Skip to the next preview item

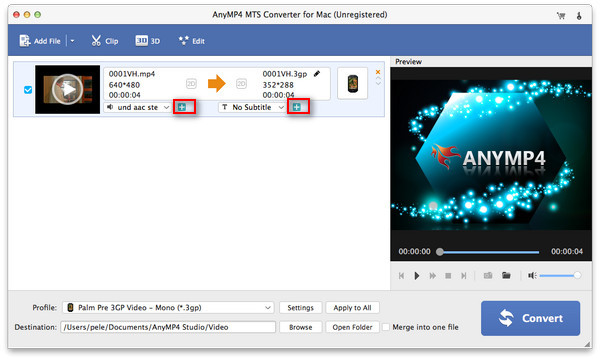(x=464, y=275)
